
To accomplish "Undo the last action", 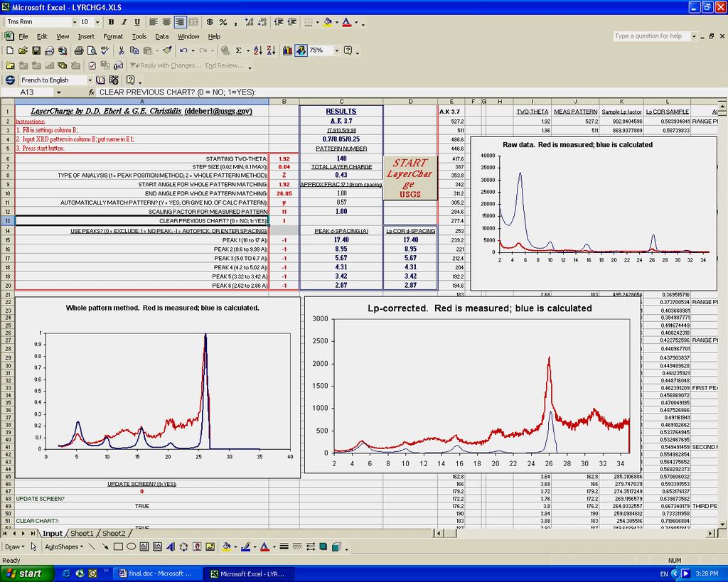I will 183,50.
